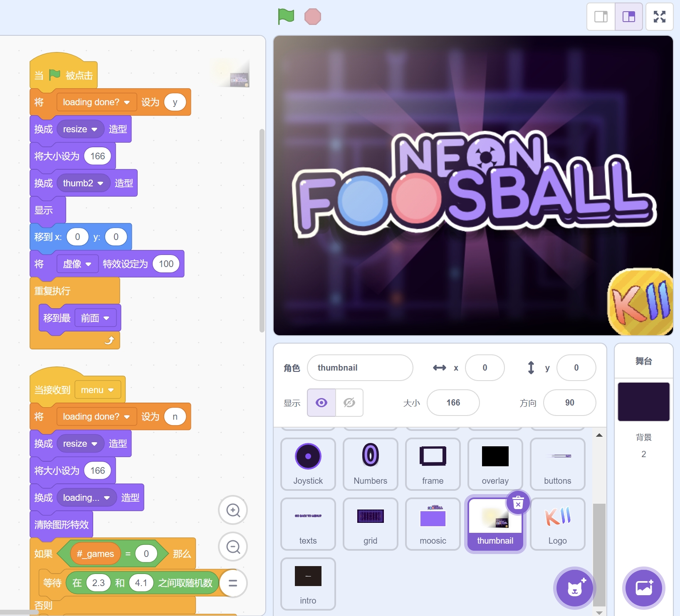Screen dimensions: 680x616
Task: Click the green flag to run project
Action: pyautogui.click(x=286, y=17)
